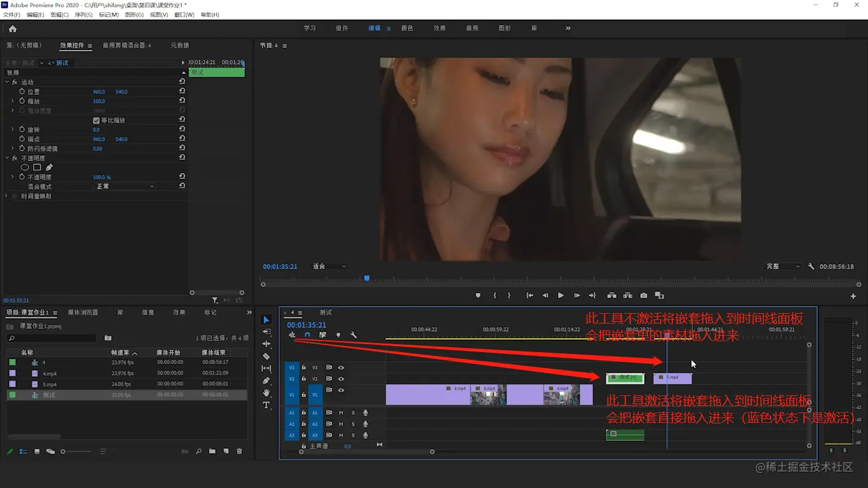868x488 pixels.
Task: Expand the Rotation property
Action: coord(13,130)
